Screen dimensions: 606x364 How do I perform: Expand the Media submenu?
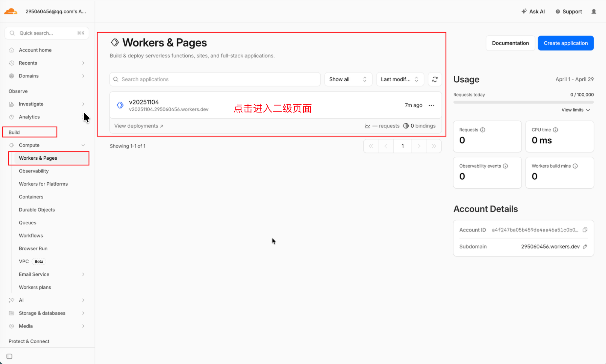83,326
